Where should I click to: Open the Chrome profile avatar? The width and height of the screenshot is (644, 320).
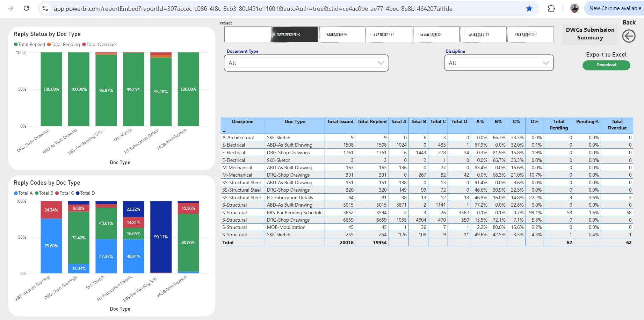pos(574,8)
